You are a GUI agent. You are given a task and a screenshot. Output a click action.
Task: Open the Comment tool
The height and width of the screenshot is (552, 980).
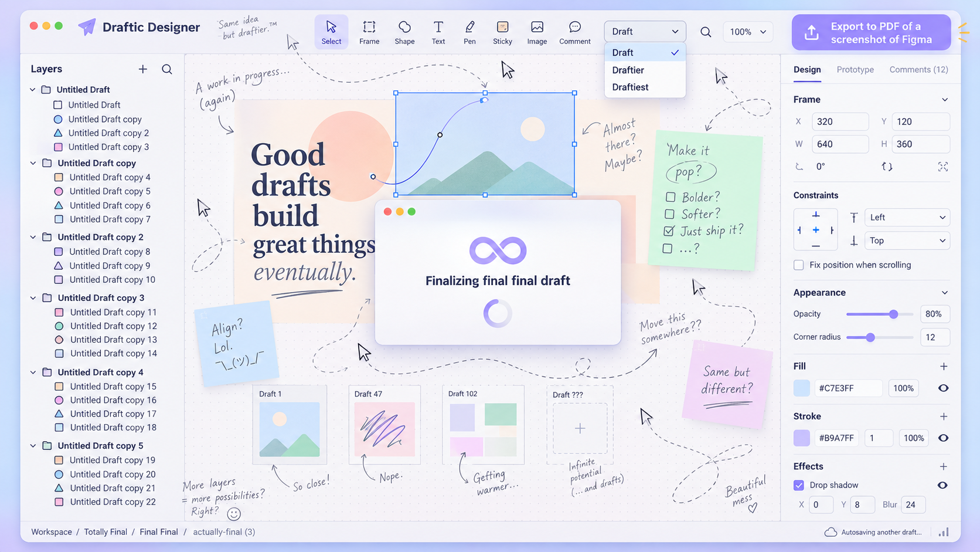pyautogui.click(x=575, y=32)
